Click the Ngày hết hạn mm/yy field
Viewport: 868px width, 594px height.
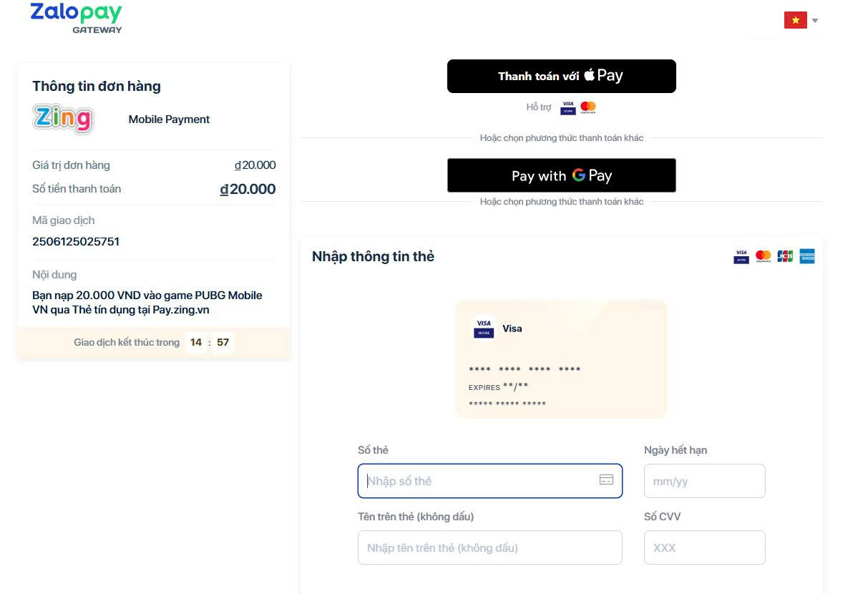click(x=704, y=481)
